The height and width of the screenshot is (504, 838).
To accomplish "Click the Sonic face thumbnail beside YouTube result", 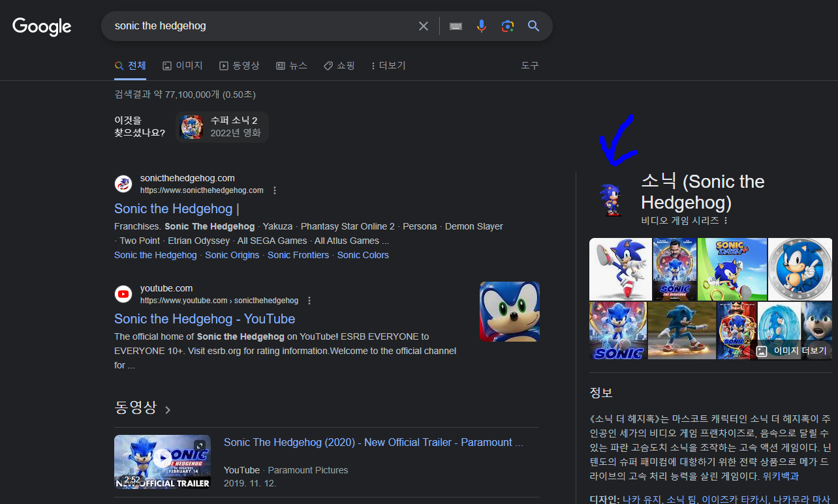I will (510, 312).
